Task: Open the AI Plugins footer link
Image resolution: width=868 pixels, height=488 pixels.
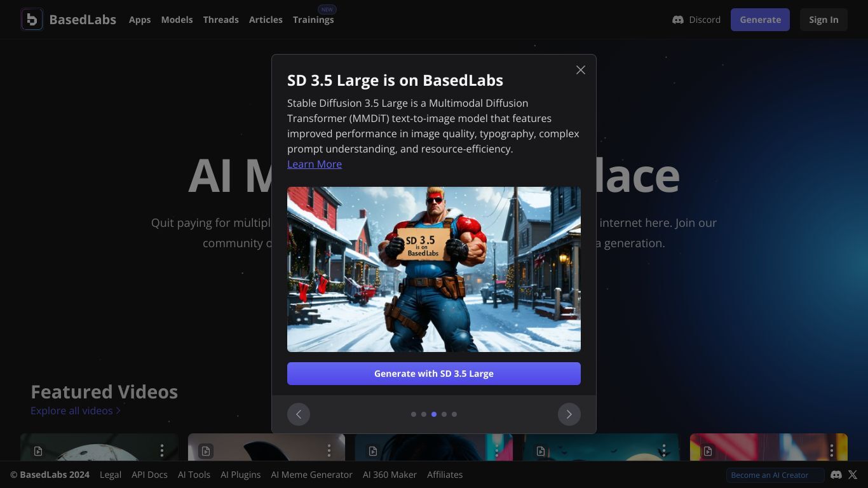Action: tap(241, 475)
